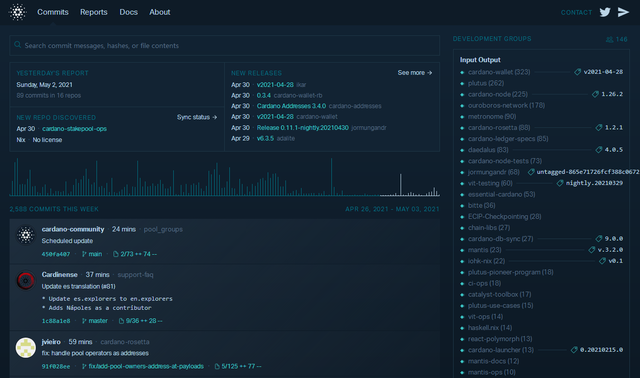Click tag icon beside 1.26.2
The height and width of the screenshot is (378, 640).
595,94
